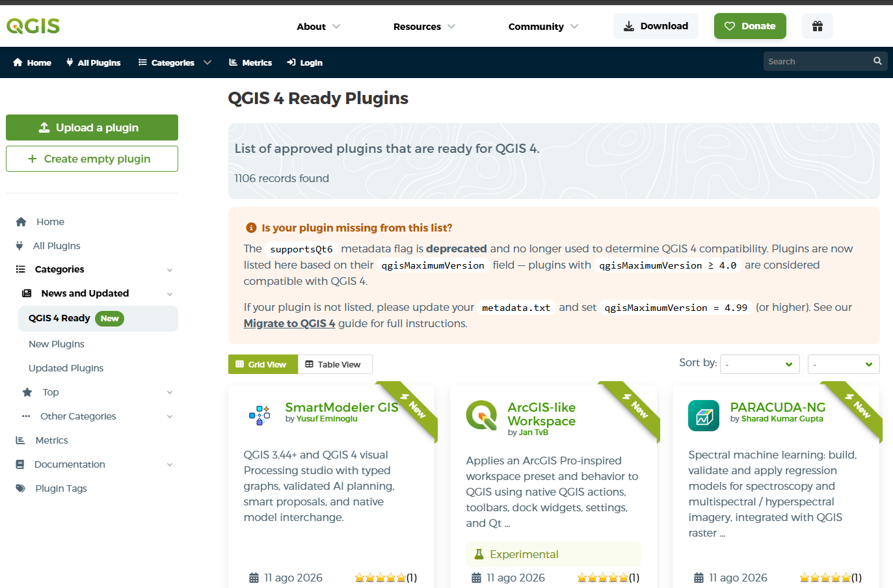Click the newspaper icon beside News and Updated

[27, 293]
